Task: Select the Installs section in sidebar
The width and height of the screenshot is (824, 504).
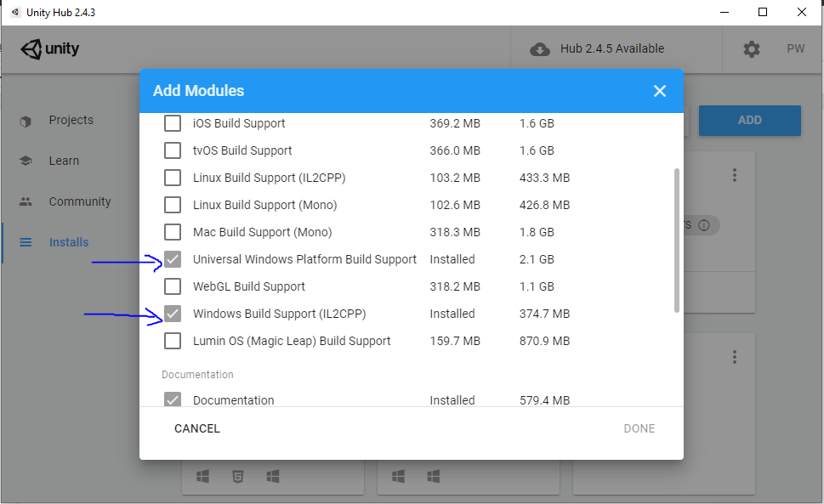Action: tap(69, 242)
